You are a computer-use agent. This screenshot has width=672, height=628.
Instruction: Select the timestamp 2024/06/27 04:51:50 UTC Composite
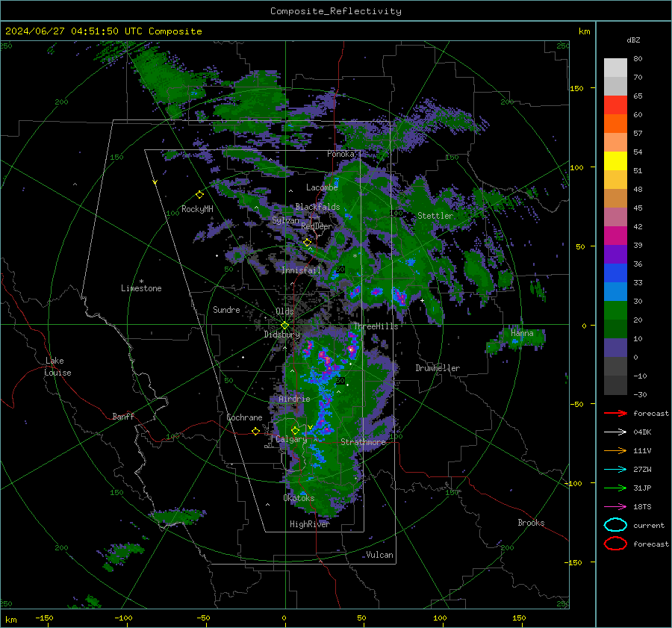[103, 31]
